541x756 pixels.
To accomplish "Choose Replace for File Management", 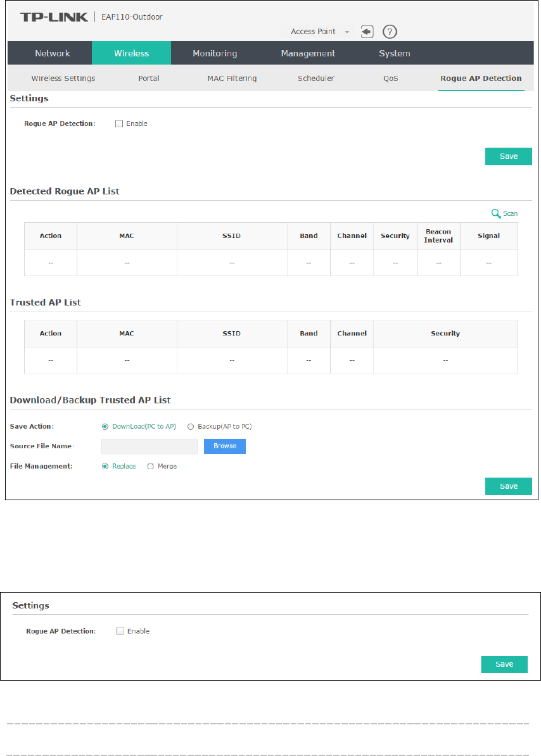I will coord(105,466).
